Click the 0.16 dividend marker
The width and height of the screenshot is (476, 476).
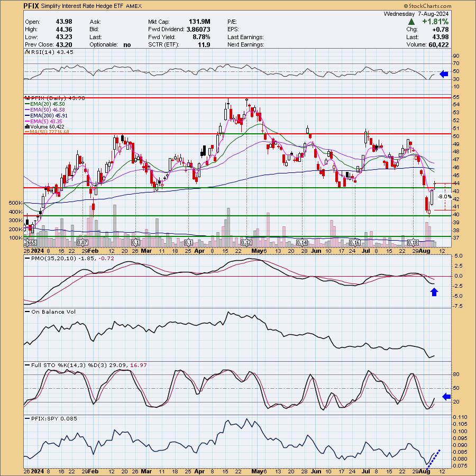354,243
